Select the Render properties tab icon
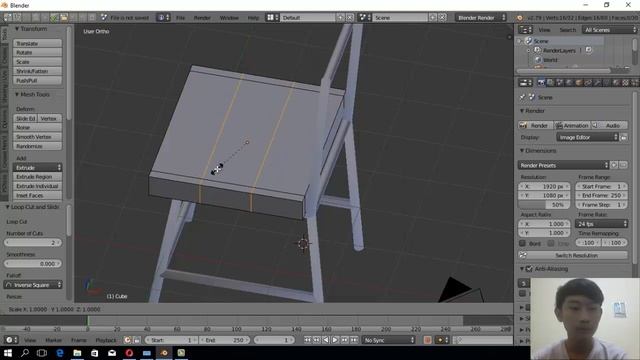Screen dimensions: 640x360 (x=541, y=83)
